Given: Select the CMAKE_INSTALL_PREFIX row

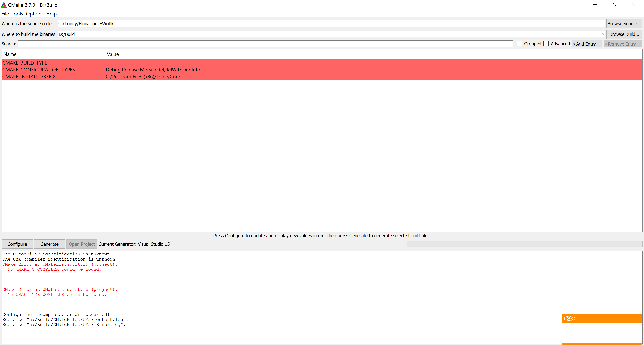Looking at the screenshot, I should (x=29, y=77).
